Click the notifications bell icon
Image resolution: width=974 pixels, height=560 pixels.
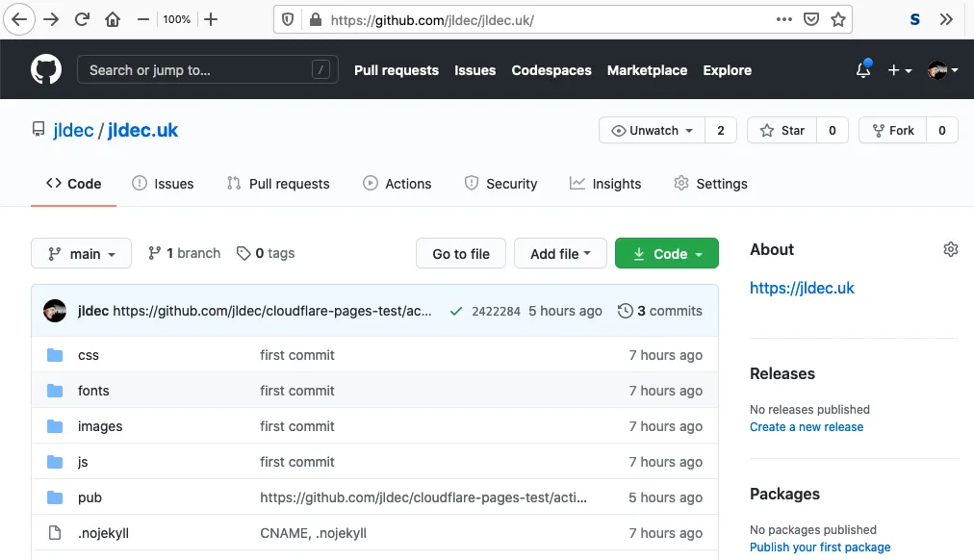tap(862, 69)
